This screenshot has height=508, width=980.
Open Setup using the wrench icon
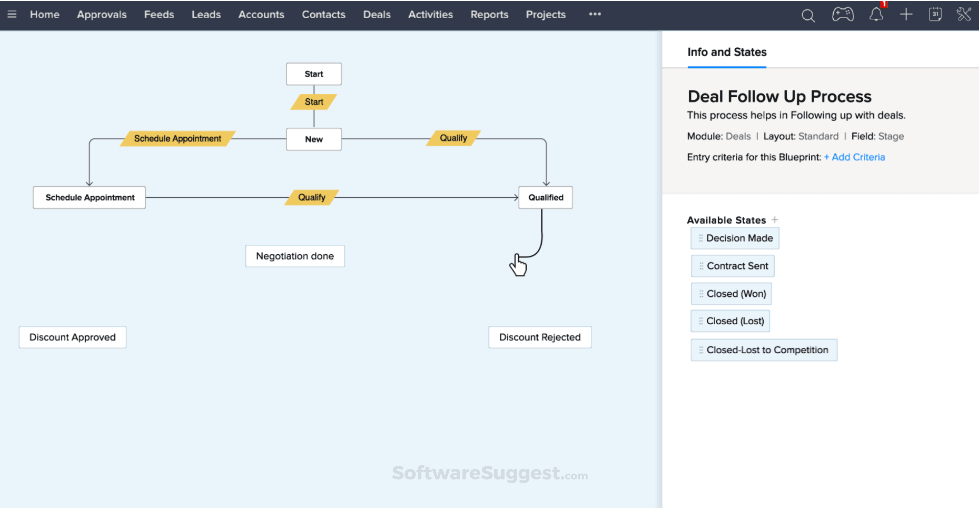click(964, 14)
